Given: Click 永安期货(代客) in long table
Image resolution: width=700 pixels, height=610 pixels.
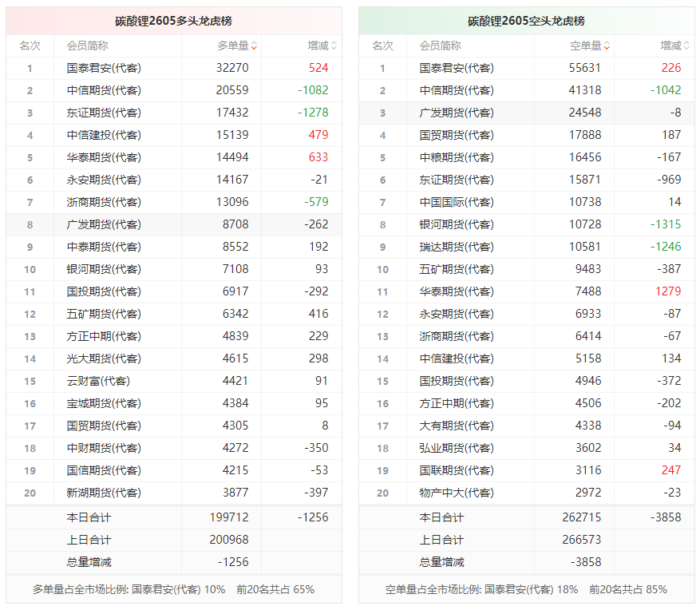Looking at the screenshot, I should (x=104, y=180).
